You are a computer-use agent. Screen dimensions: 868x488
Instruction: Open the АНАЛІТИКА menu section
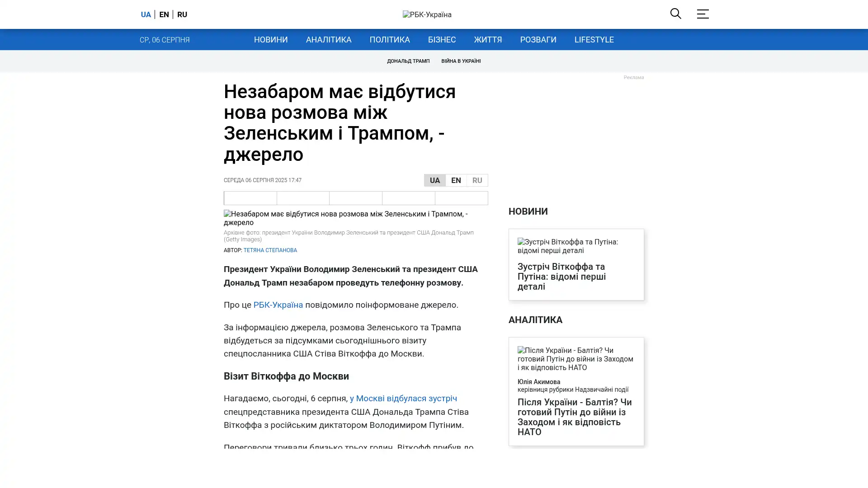pyautogui.click(x=328, y=40)
